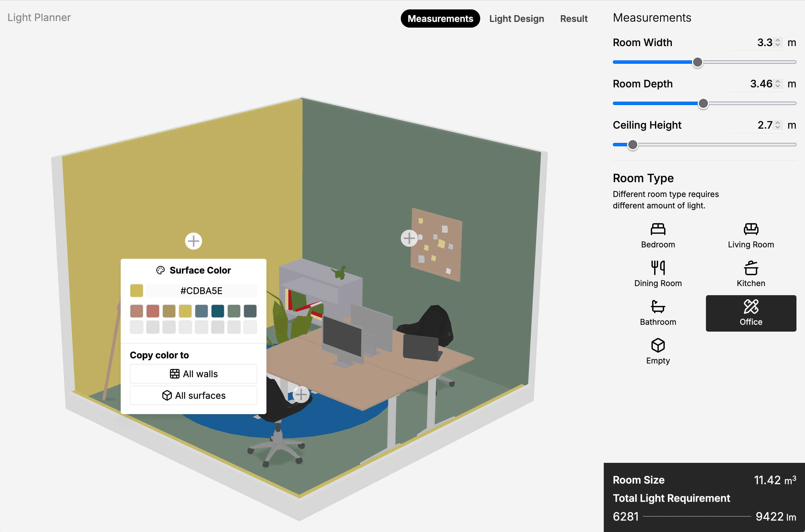This screenshot has height=532, width=805.
Task: Click the Room Depth value 3.46
Action: tap(761, 84)
